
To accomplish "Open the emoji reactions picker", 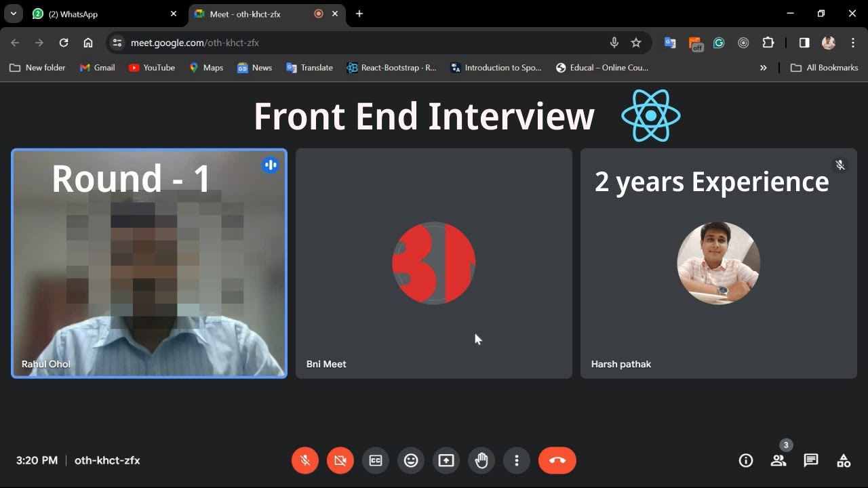I will point(411,461).
